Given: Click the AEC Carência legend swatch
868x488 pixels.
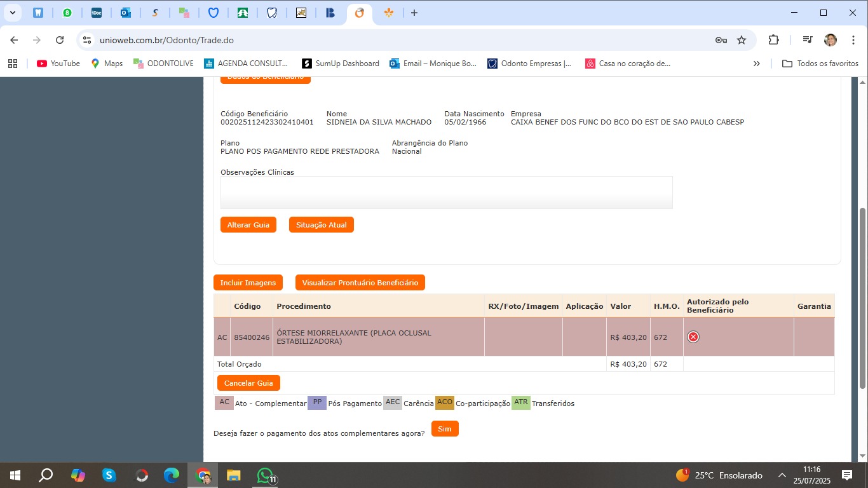Looking at the screenshot, I should click(x=393, y=403).
